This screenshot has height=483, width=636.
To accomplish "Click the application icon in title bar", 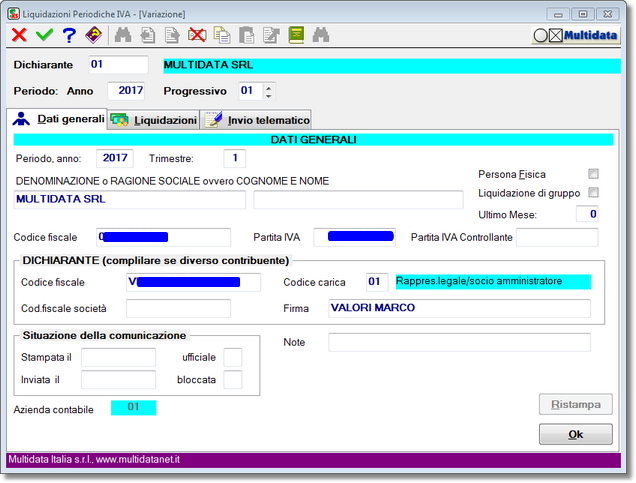I will 14,13.
